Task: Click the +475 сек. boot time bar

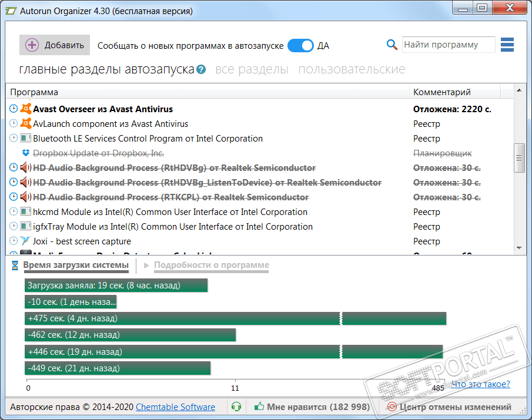Action: pos(236,318)
